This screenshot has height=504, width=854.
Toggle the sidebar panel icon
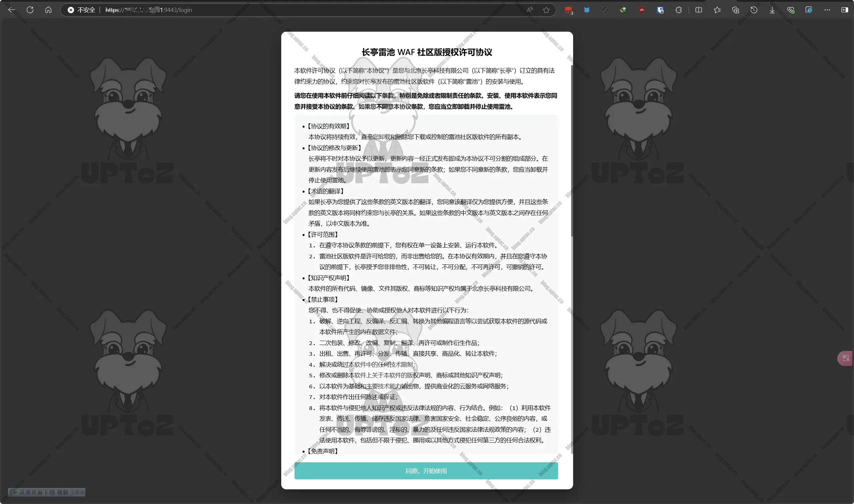(845, 10)
